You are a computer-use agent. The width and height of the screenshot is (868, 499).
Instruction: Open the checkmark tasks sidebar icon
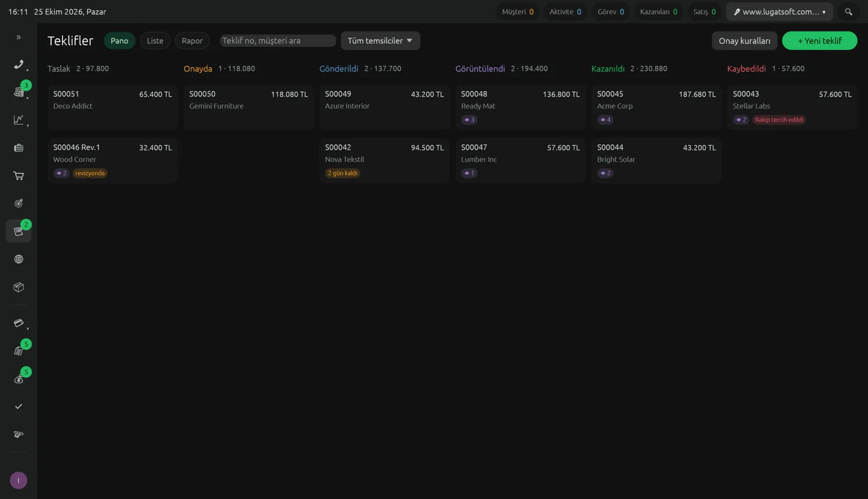pyautogui.click(x=18, y=406)
